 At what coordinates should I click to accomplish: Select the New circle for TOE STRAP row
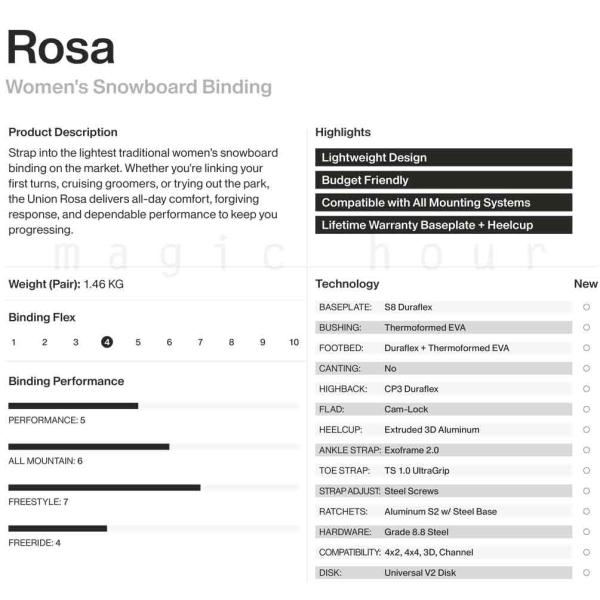586,471
